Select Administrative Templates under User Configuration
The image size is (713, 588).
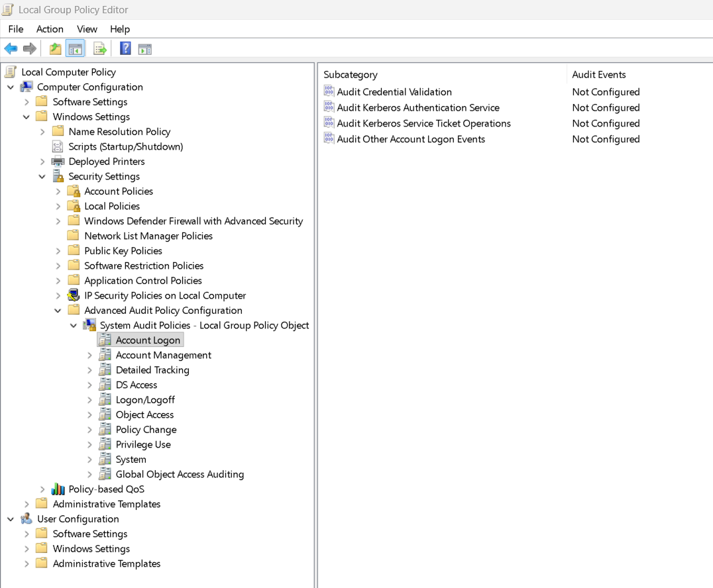click(107, 563)
